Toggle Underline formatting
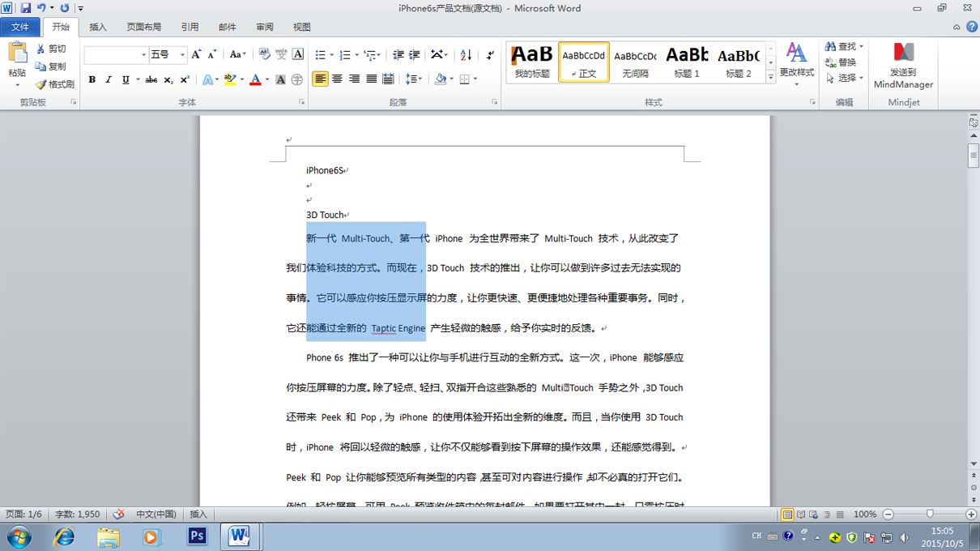The width and height of the screenshot is (980, 551). pyautogui.click(x=125, y=79)
